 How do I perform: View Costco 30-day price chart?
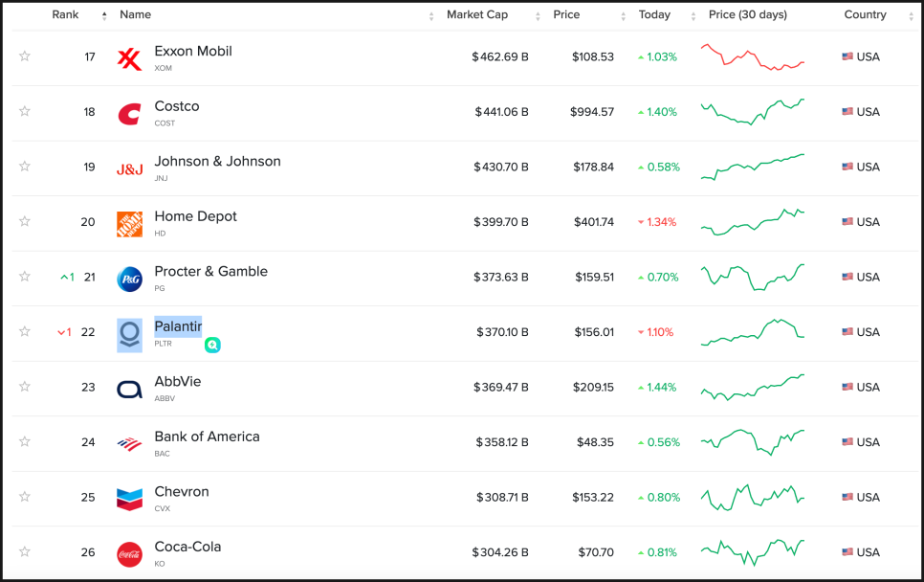pos(753,111)
